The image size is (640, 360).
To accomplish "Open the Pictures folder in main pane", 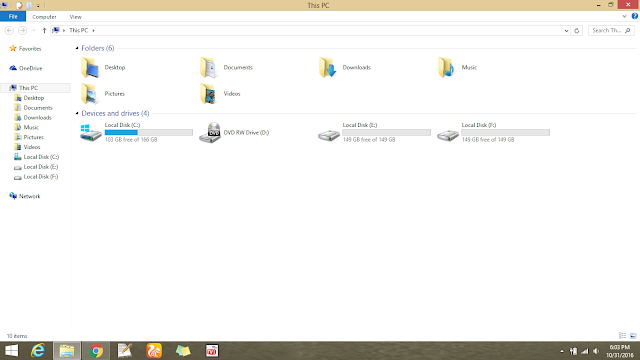I will tap(103, 93).
